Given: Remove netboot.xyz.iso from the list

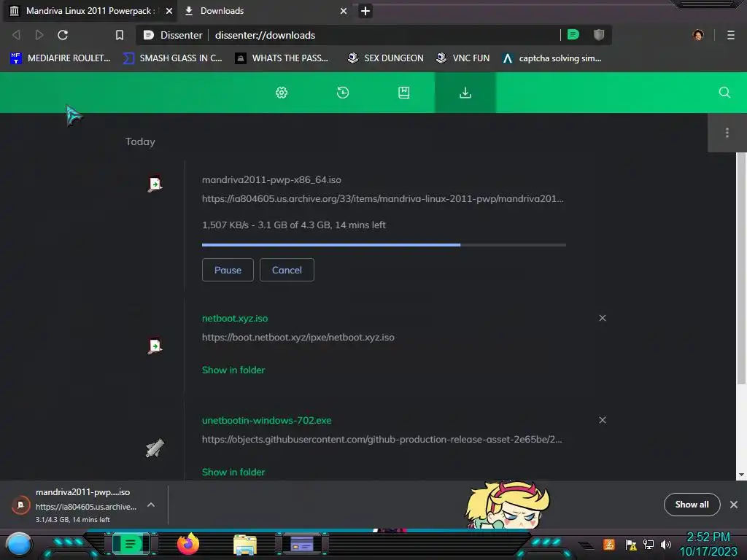Looking at the screenshot, I should click(603, 318).
